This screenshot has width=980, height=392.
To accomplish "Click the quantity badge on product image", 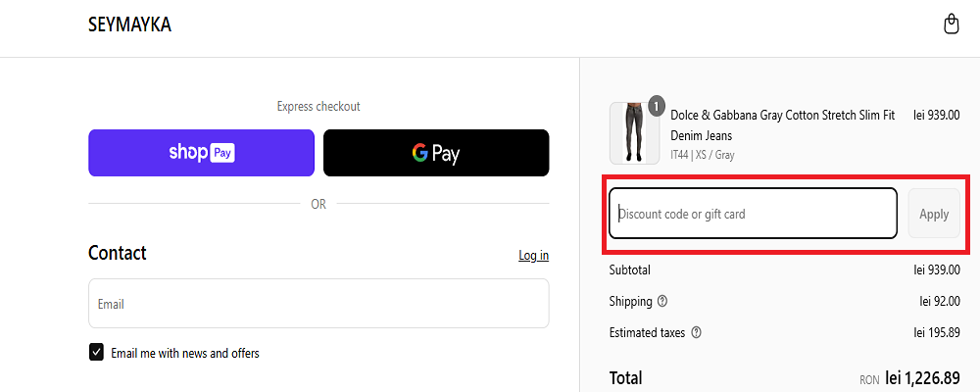I will (656, 105).
